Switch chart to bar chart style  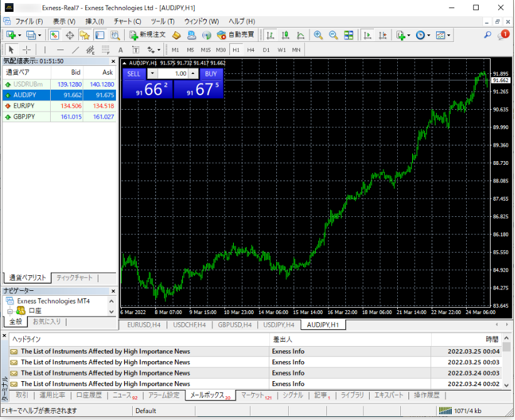[270, 35]
